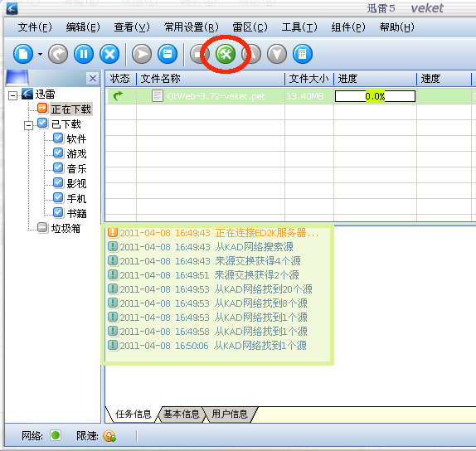Click the blue New task toolbar icon
The image size is (476, 451).
click(x=23, y=55)
